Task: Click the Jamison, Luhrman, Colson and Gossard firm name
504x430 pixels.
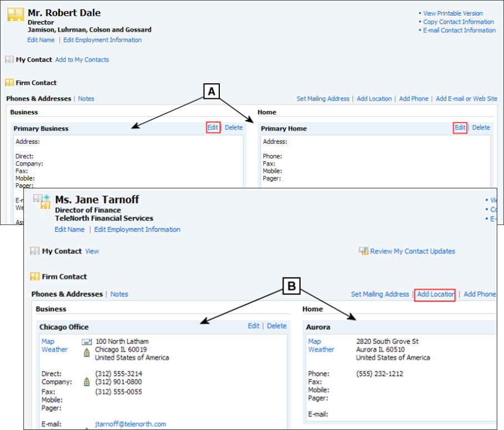Action: 89,30
